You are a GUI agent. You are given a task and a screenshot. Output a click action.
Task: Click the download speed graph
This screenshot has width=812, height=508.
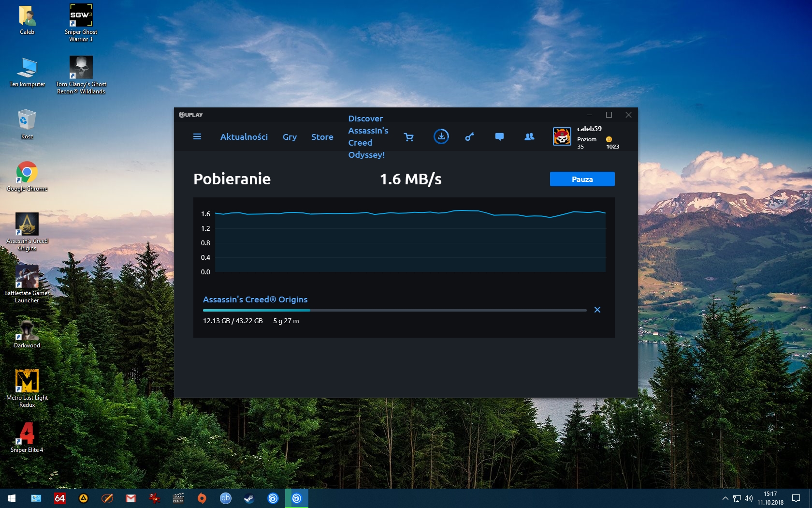coord(410,241)
